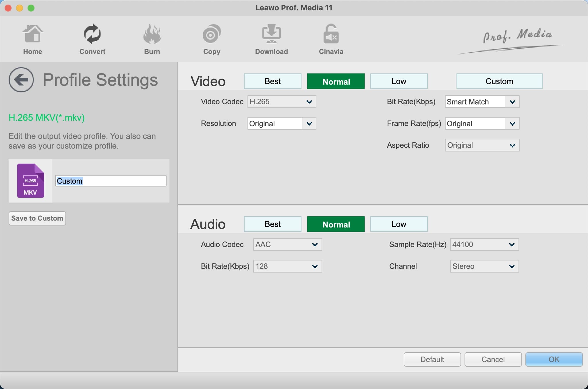Switch video quality to Best
This screenshot has height=389, width=588.
[x=272, y=81]
